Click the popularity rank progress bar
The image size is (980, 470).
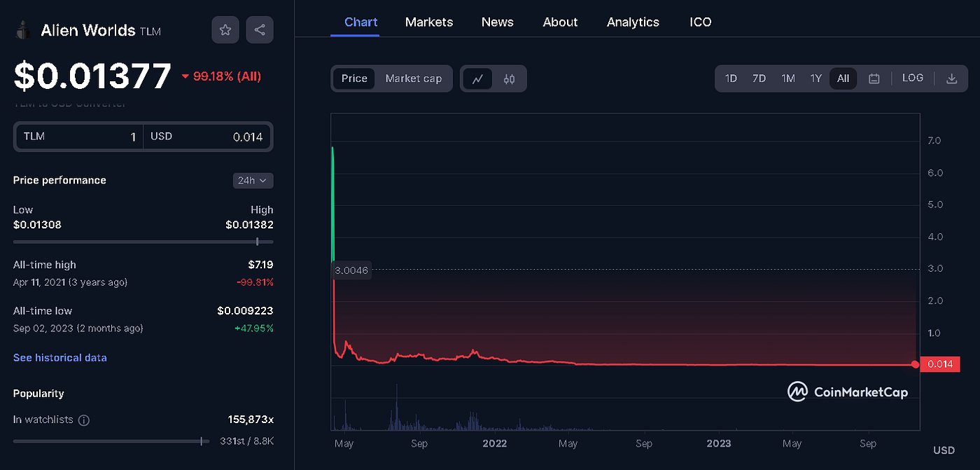point(111,441)
